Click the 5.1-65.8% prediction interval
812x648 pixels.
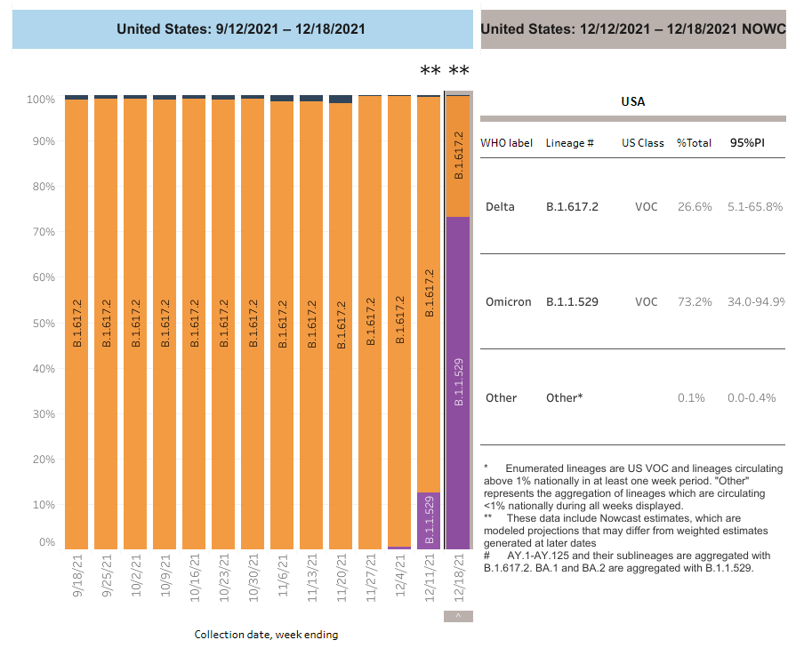[755, 207]
